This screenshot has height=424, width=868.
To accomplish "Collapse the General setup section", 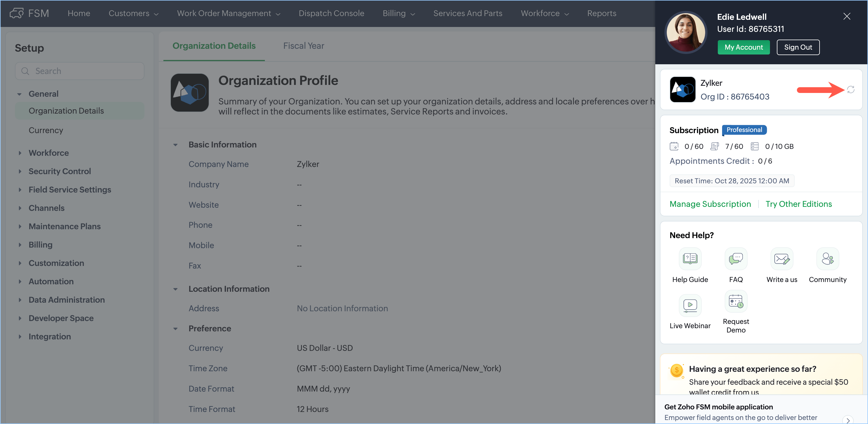I will click(19, 94).
